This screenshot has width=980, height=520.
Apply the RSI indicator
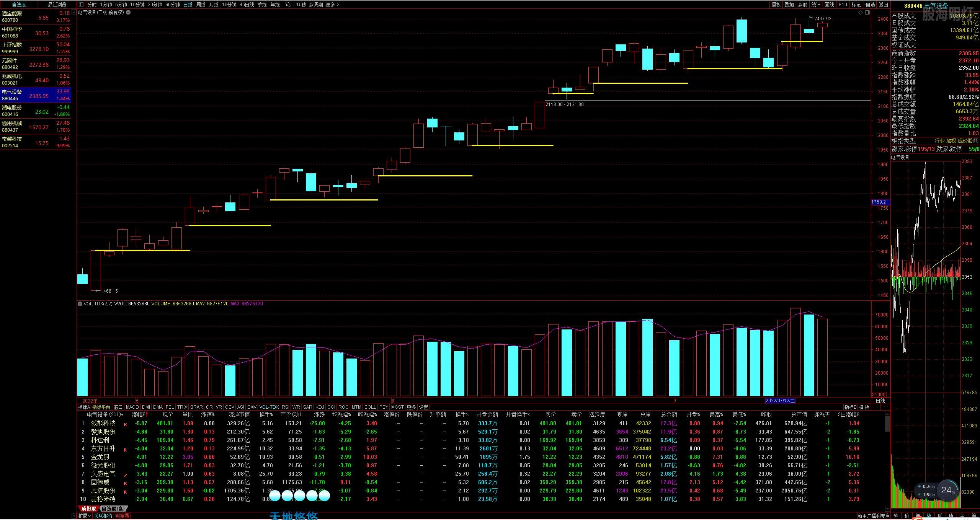tap(286, 407)
